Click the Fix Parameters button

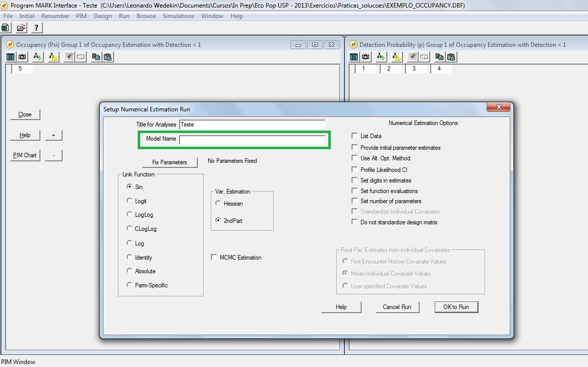169,162
